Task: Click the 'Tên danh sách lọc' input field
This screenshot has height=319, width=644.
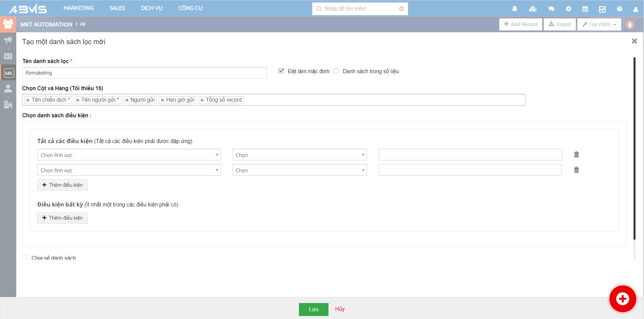Action: point(144,73)
